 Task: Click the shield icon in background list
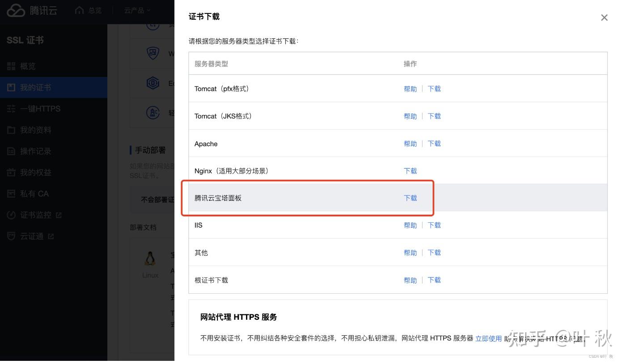153,54
